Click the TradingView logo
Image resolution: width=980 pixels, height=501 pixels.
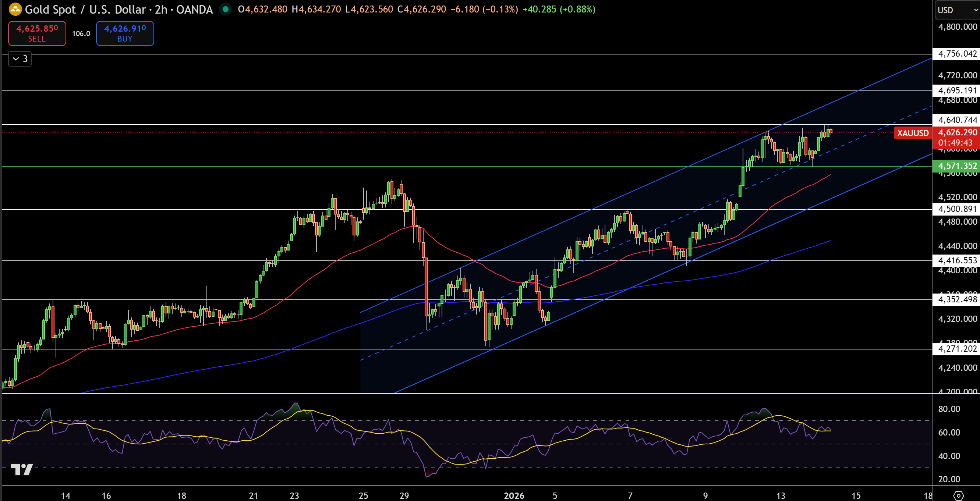pyautogui.click(x=22, y=469)
